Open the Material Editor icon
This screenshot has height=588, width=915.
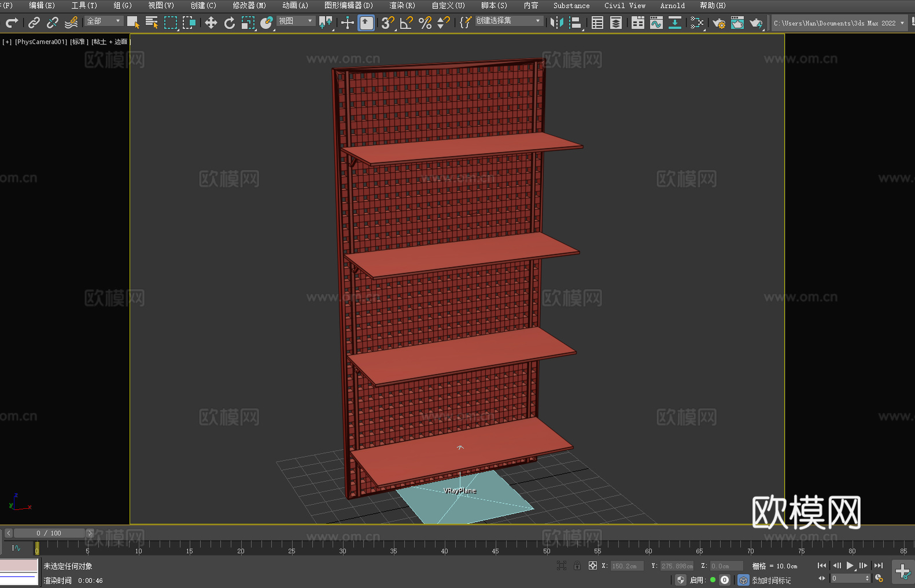click(x=696, y=23)
